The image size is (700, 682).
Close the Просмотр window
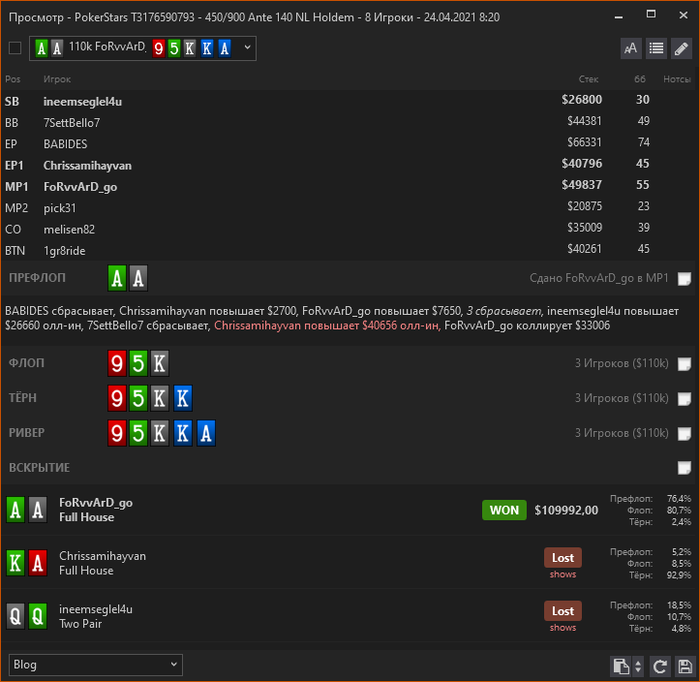pyautogui.click(x=683, y=15)
